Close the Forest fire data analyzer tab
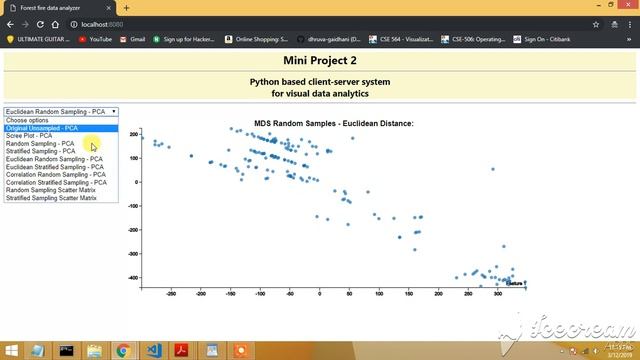 click(109, 8)
